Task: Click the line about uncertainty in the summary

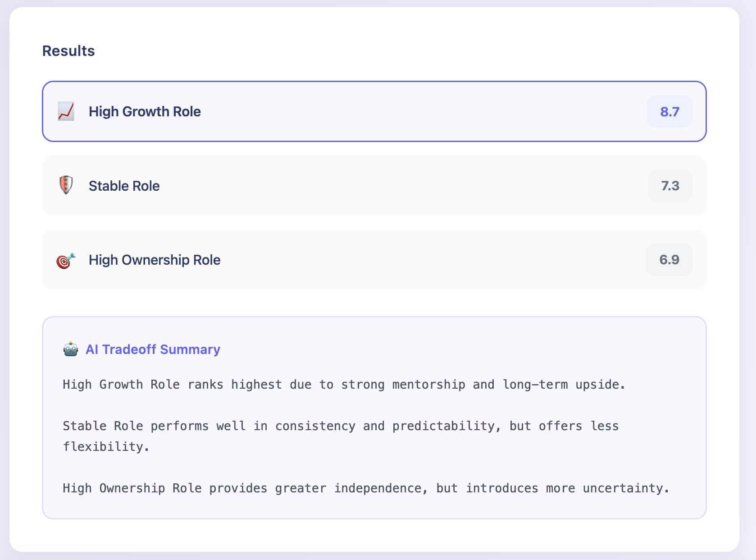Action: pyautogui.click(x=366, y=488)
